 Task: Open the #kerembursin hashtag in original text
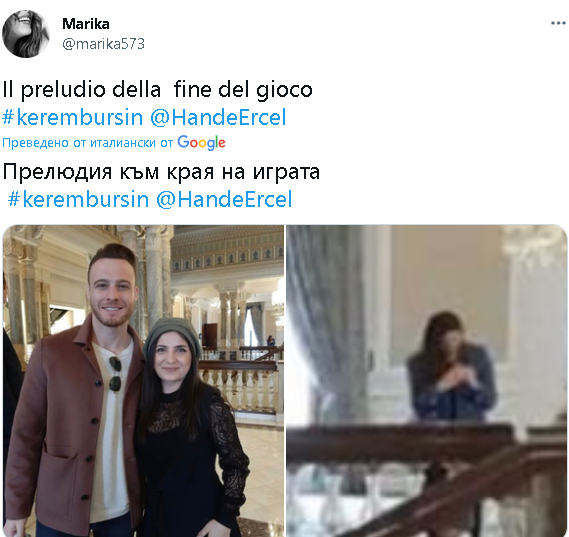pyautogui.click(x=73, y=117)
